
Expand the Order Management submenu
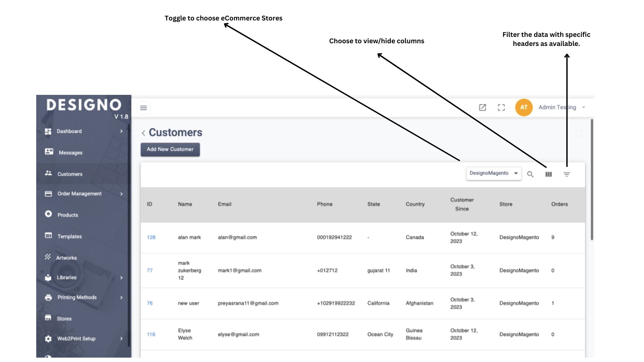[x=121, y=194]
